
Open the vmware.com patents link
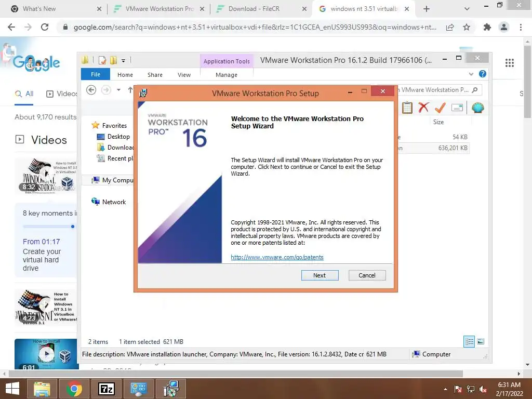[277, 257]
